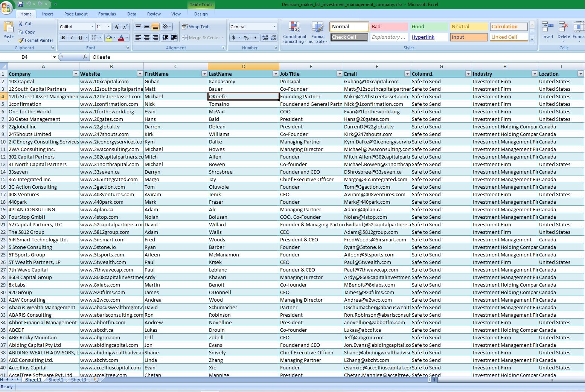
Task: Switch to the Page Layout ribbon tab
Action: pos(76,14)
